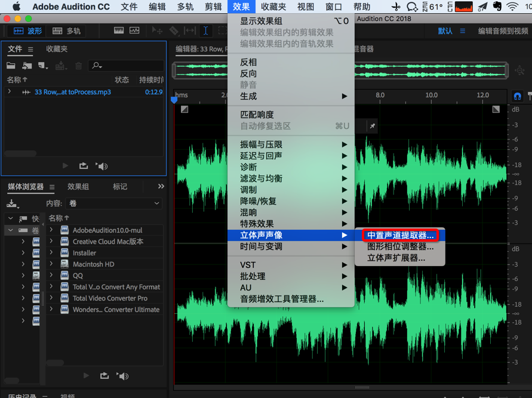Expand Creative Cloud Mac版本 volume
The width and height of the screenshot is (532, 398).
51,241
